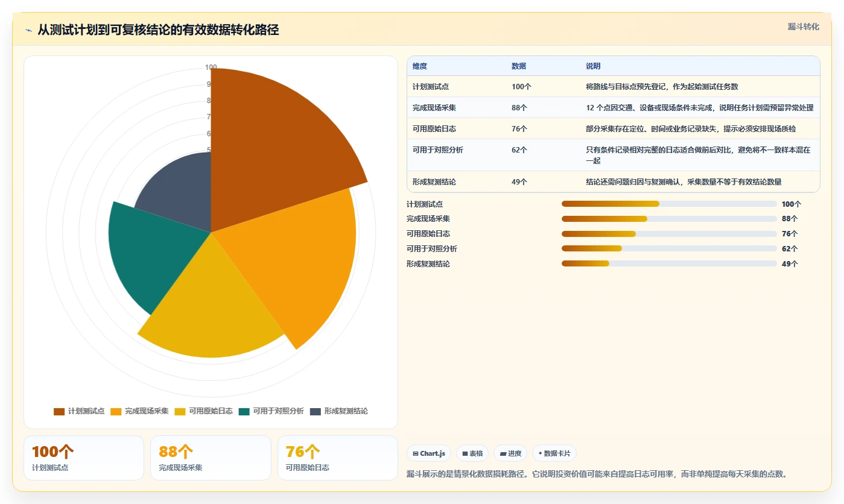844x504 pixels.
Task: Toggle the 形成复测结论 legend item
Action: (x=338, y=411)
